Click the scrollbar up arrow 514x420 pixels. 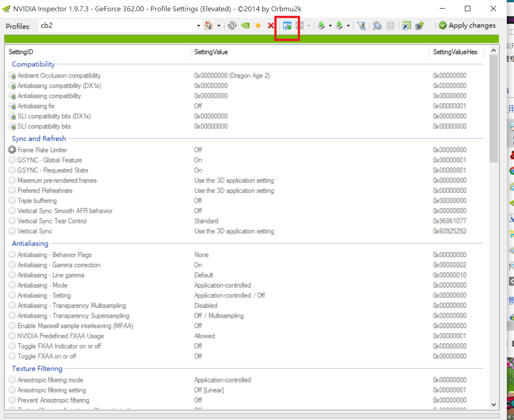tap(494, 50)
